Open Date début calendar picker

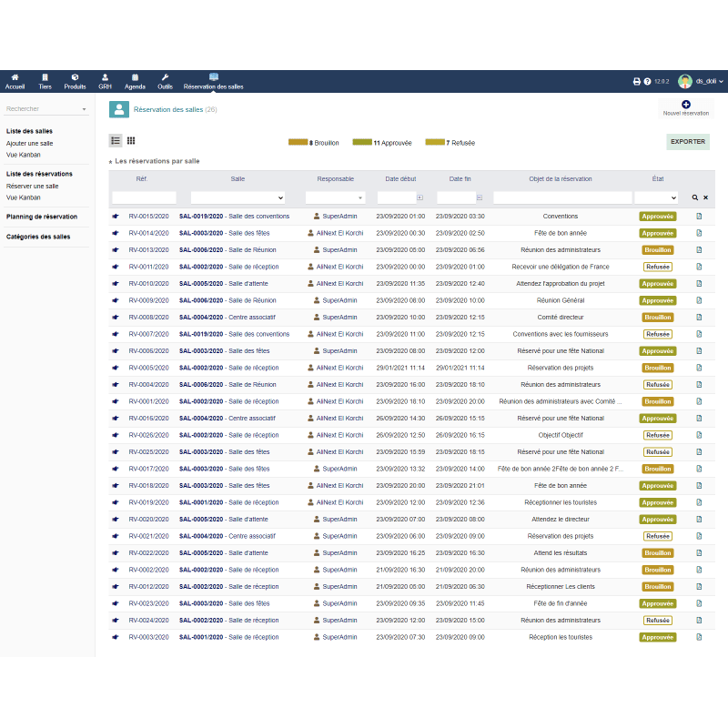point(420,197)
